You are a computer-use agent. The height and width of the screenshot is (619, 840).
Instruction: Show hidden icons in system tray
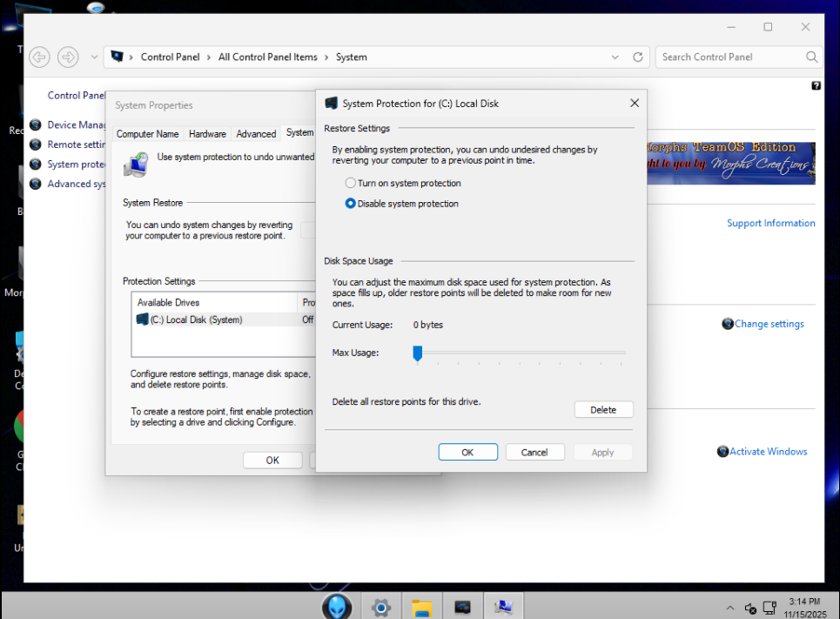point(730,608)
